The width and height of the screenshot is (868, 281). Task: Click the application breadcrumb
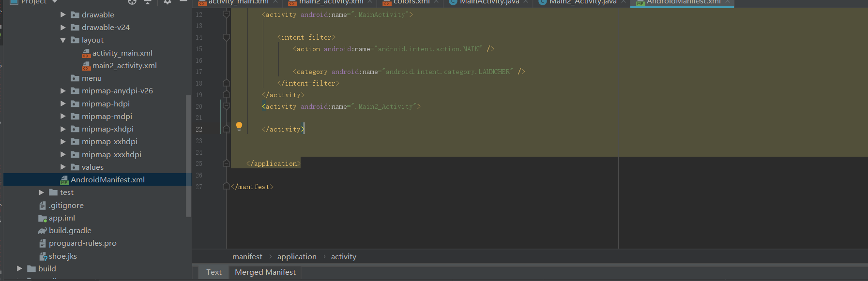pos(297,257)
